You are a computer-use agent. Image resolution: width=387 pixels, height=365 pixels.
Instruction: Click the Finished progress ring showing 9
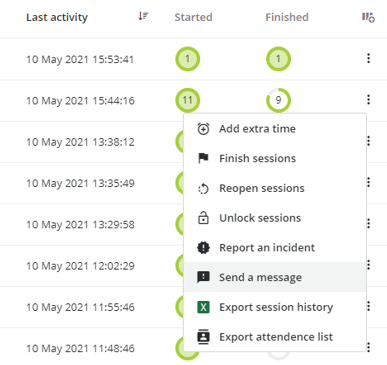tap(278, 100)
